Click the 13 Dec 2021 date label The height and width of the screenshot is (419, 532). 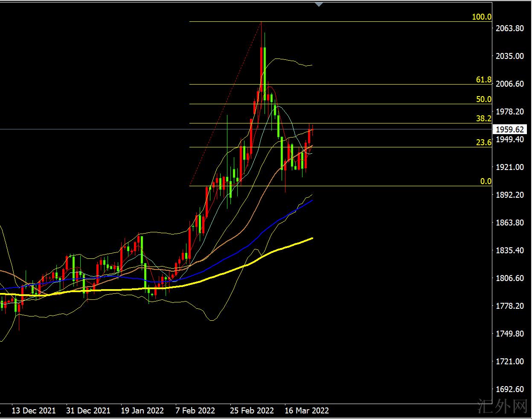(x=33, y=411)
